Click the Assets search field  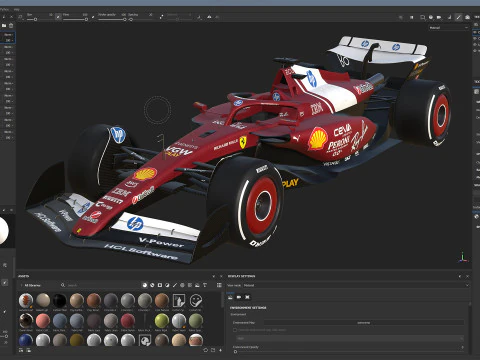100,285
